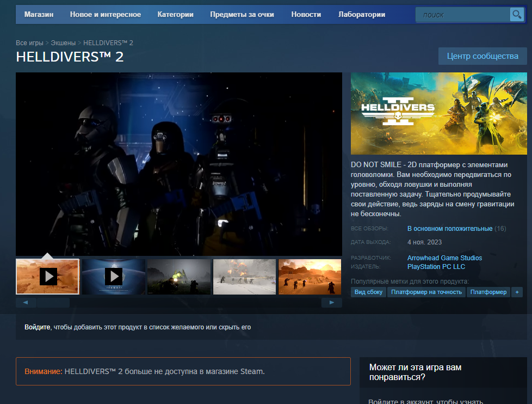
Task: Select the orange sunset screenshot thumbnail
Action: (310, 277)
